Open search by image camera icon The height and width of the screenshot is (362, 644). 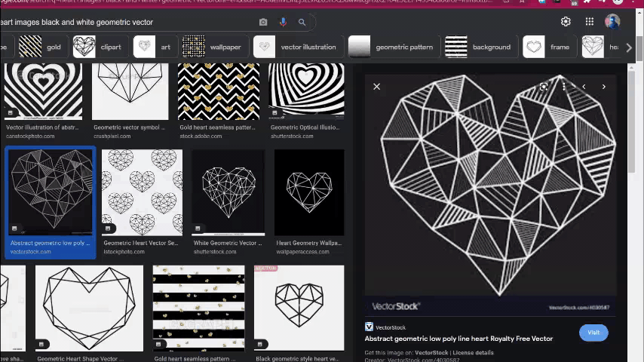tap(263, 22)
